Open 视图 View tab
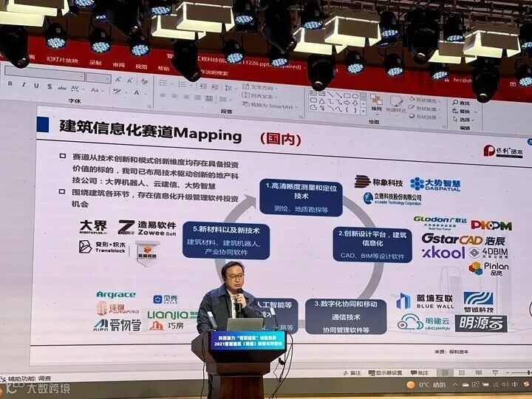Viewport: 532px width, 399px height. tap(141, 66)
